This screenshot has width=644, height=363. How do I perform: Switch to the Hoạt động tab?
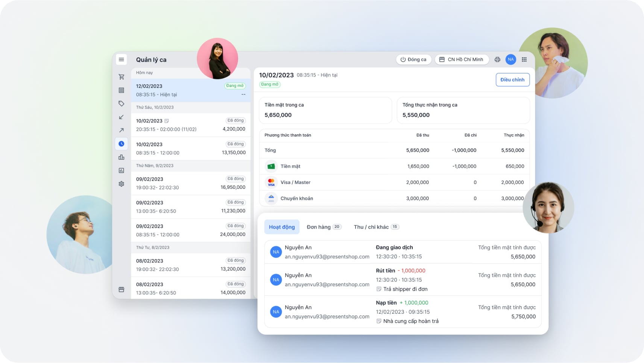[282, 227]
